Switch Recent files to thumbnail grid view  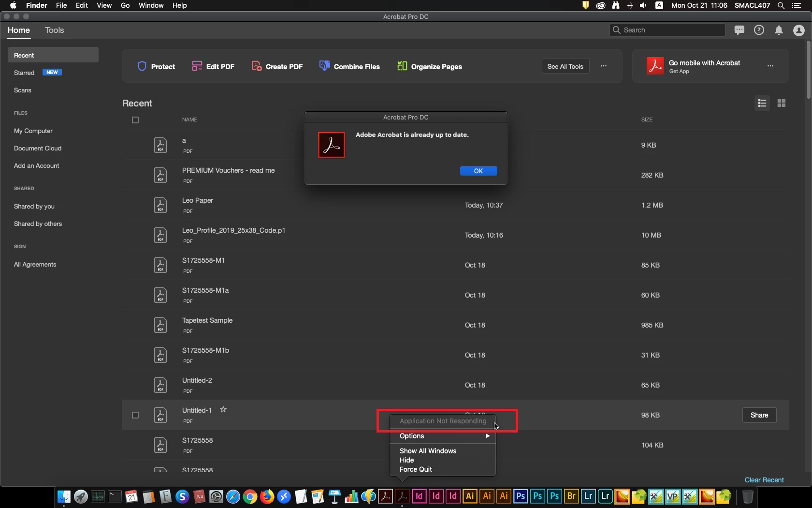click(782, 103)
